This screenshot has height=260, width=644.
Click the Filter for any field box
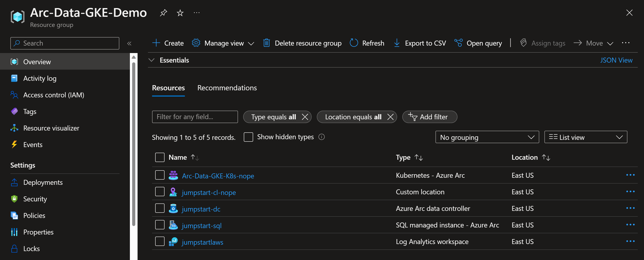[x=195, y=117]
